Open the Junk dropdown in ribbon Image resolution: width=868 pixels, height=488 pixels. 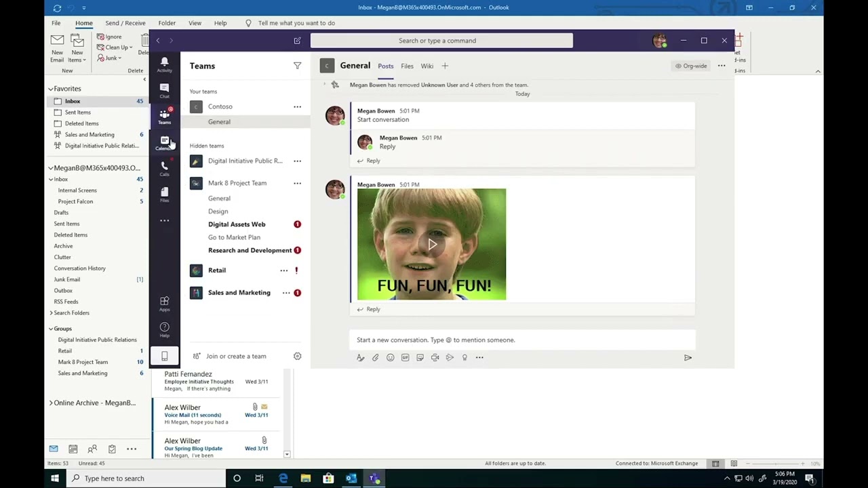(x=109, y=58)
